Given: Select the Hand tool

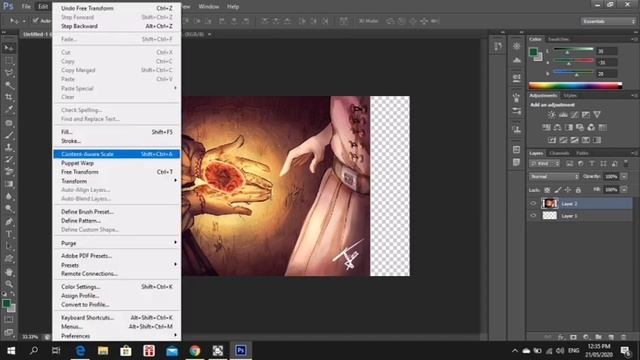Looking at the screenshot, I should tap(9, 272).
